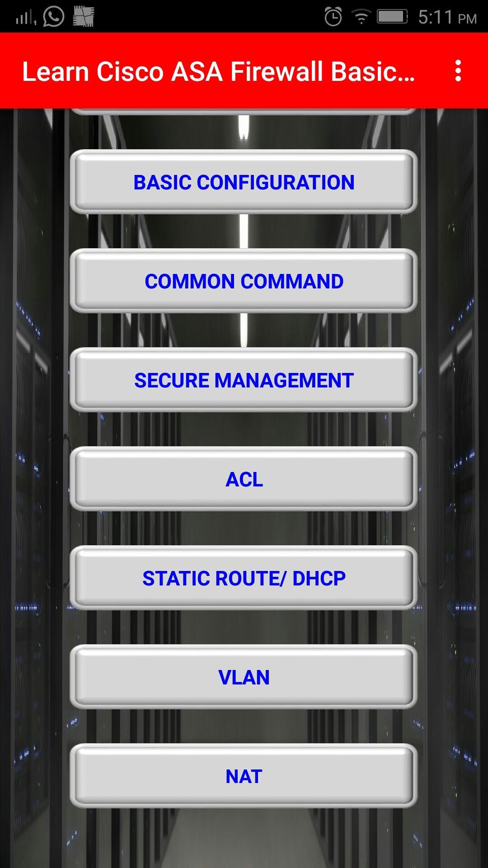
Task: Open the BASIC CONFIGURATION section
Action: [x=244, y=182]
